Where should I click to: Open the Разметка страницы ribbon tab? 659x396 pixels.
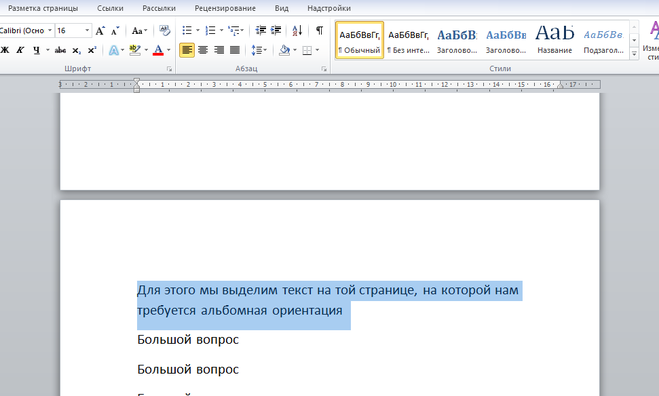pos(43,8)
